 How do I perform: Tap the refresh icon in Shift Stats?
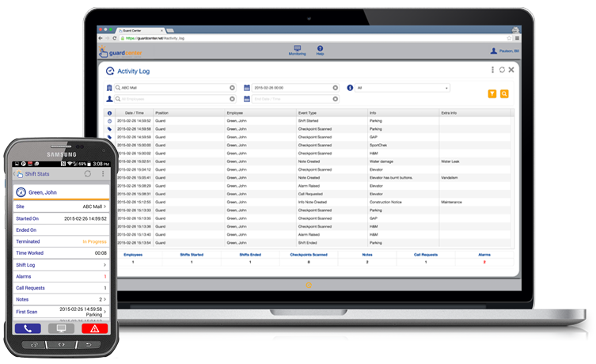coord(87,173)
